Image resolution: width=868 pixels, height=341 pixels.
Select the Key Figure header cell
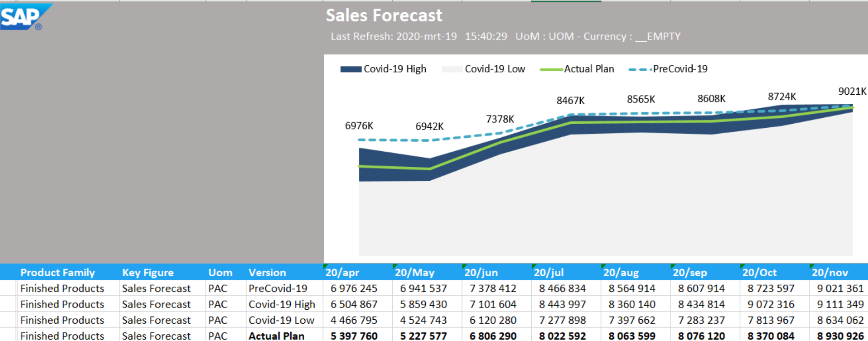148,272
